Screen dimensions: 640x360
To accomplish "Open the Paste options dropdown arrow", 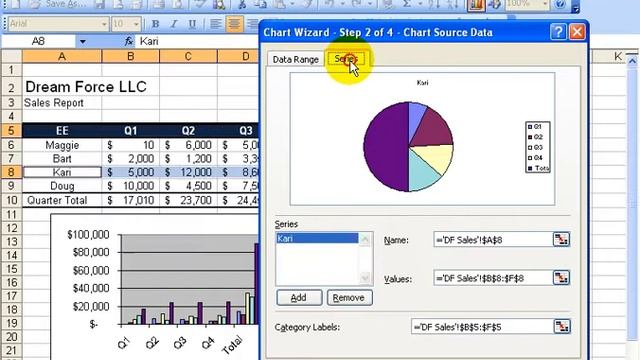I will point(292,5).
